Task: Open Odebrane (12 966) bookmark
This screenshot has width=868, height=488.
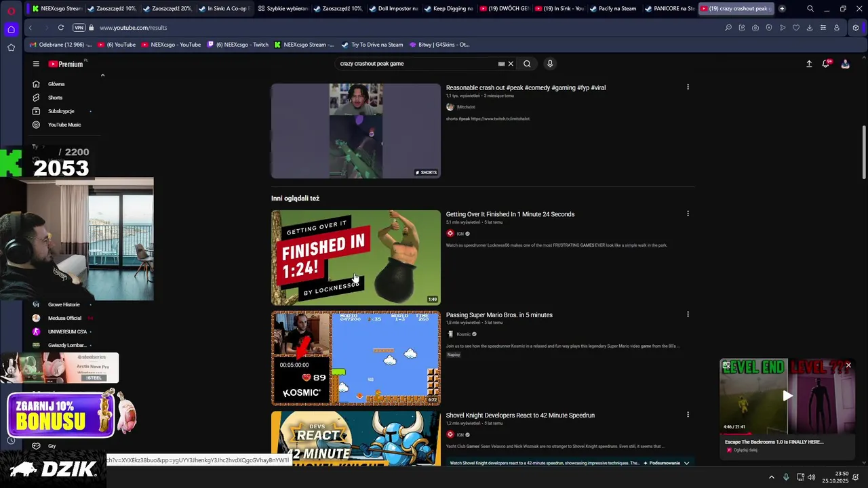Action: pyautogui.click(x=60, y=45)
